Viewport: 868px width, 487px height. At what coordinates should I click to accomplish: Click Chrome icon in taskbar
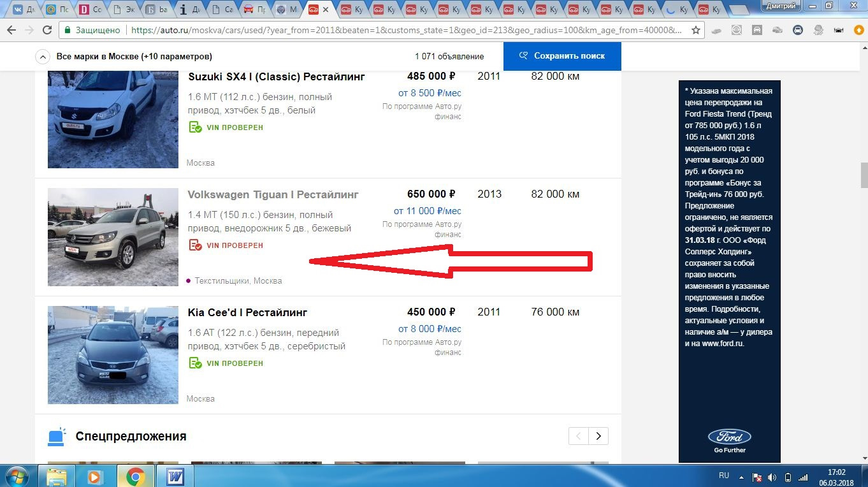[x=134, y=476]
